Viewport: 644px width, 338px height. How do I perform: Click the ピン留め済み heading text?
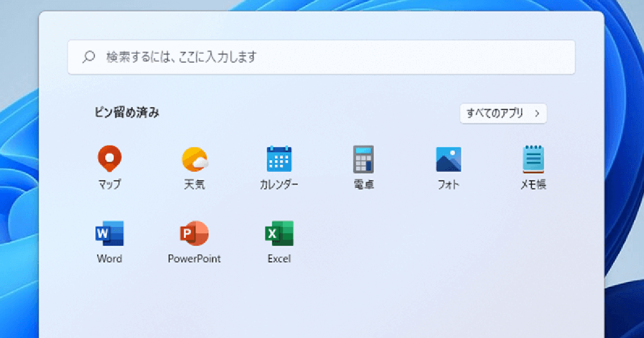(x=127, y=113)
